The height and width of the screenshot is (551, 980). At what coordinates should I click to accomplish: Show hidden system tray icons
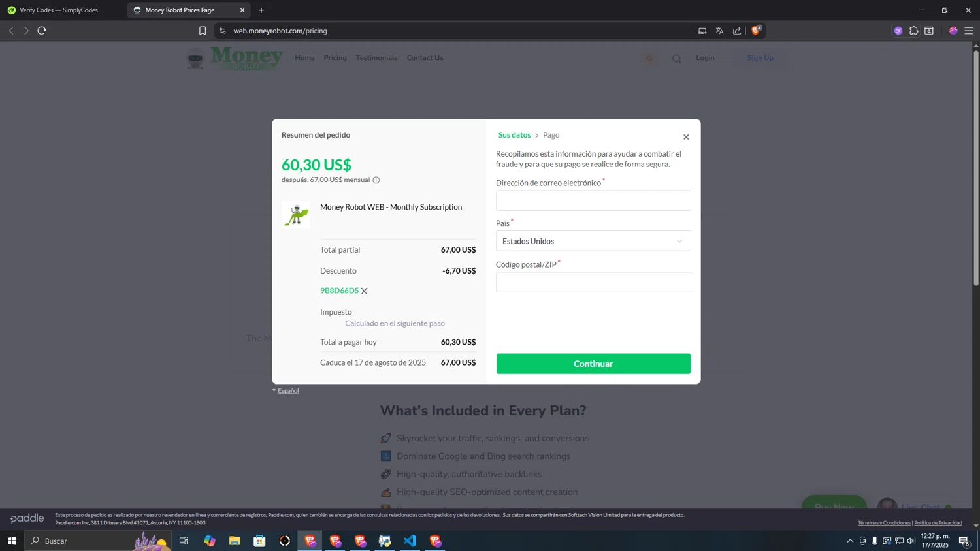(x=850, y=541)
